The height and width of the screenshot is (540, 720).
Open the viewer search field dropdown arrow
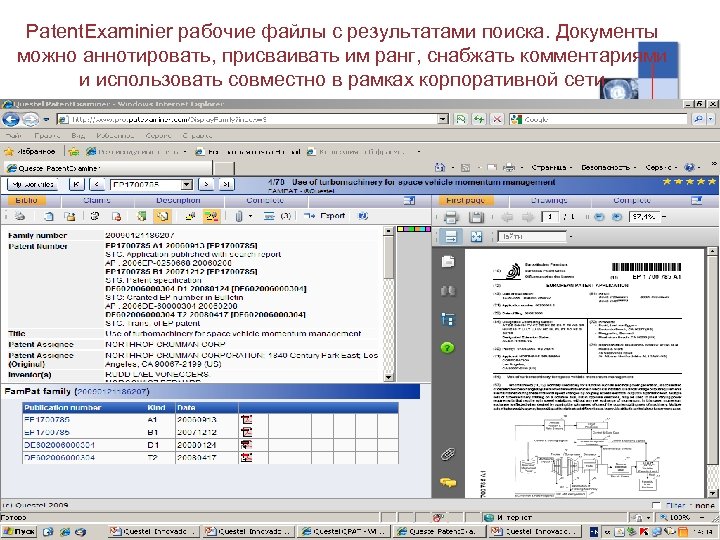click(x=571, y=236)
